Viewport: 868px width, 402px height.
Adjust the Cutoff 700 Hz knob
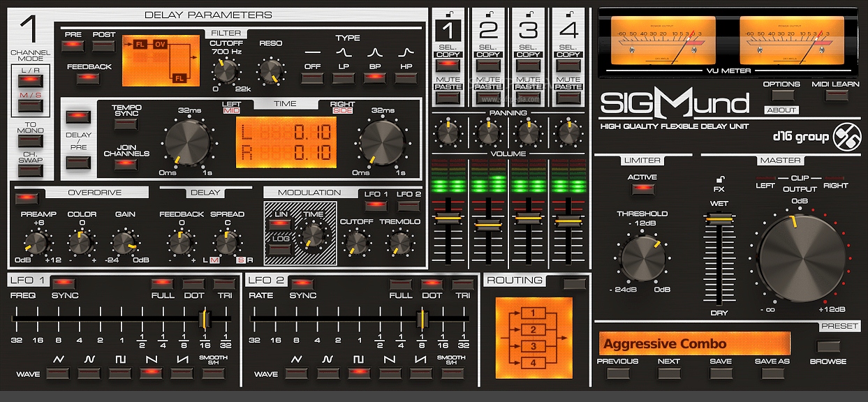[x=226, y=70]
